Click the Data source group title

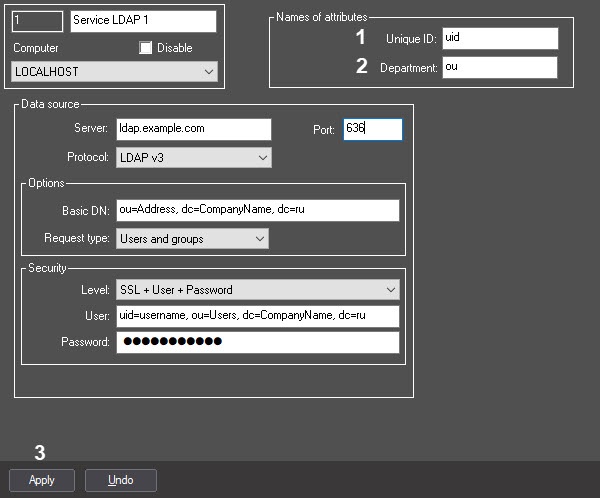click(x=50, y=104)
